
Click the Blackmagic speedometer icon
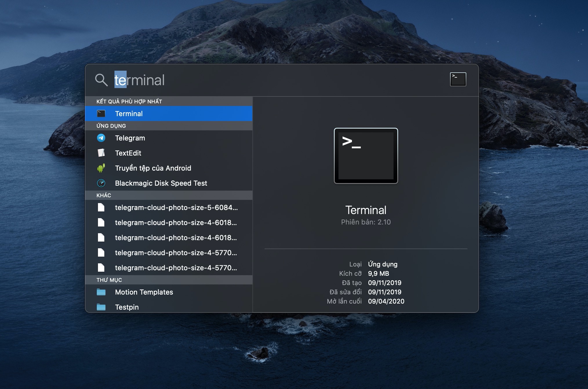[101, 183]
